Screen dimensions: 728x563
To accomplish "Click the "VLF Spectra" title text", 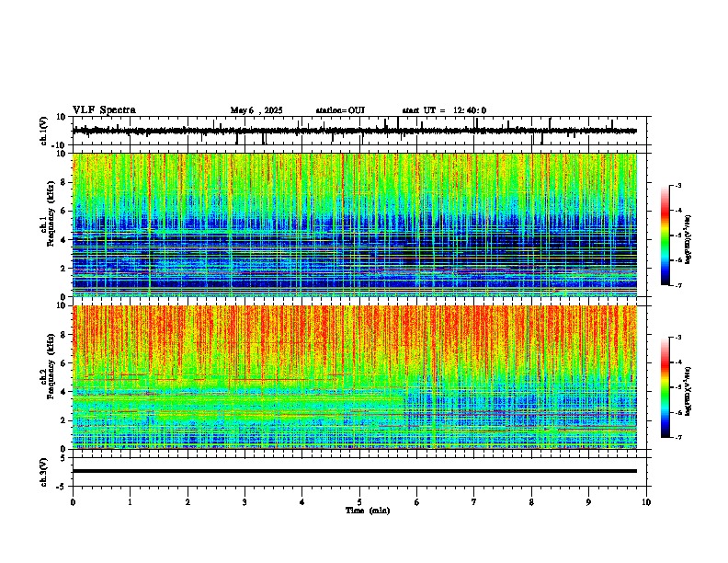I will tap(104, 110).
